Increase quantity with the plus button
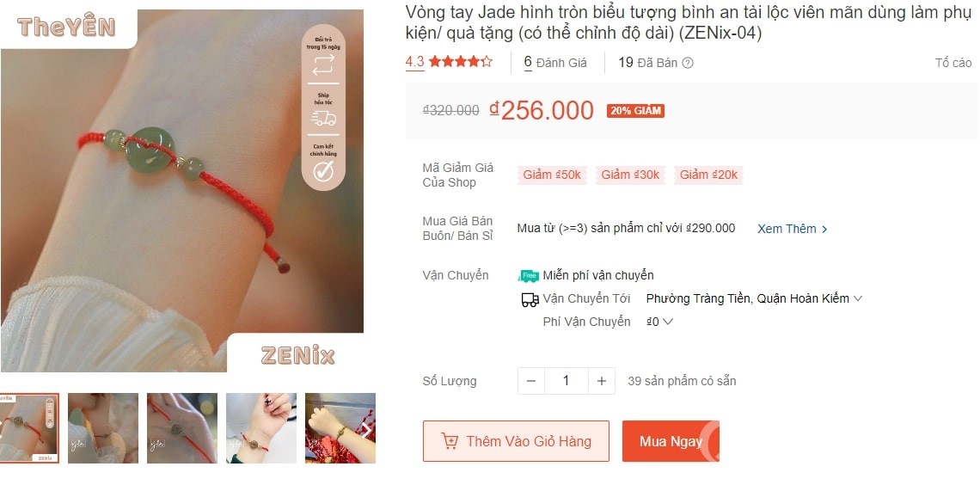This screenshot has width=980, height=485. point(601,381)
